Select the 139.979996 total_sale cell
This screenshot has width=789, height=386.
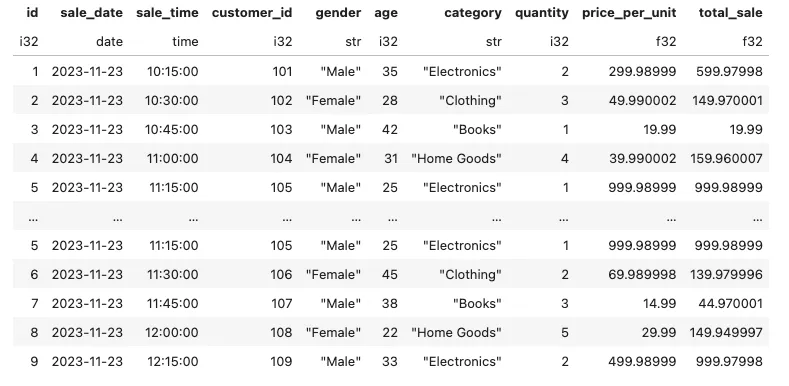[727, 275]
